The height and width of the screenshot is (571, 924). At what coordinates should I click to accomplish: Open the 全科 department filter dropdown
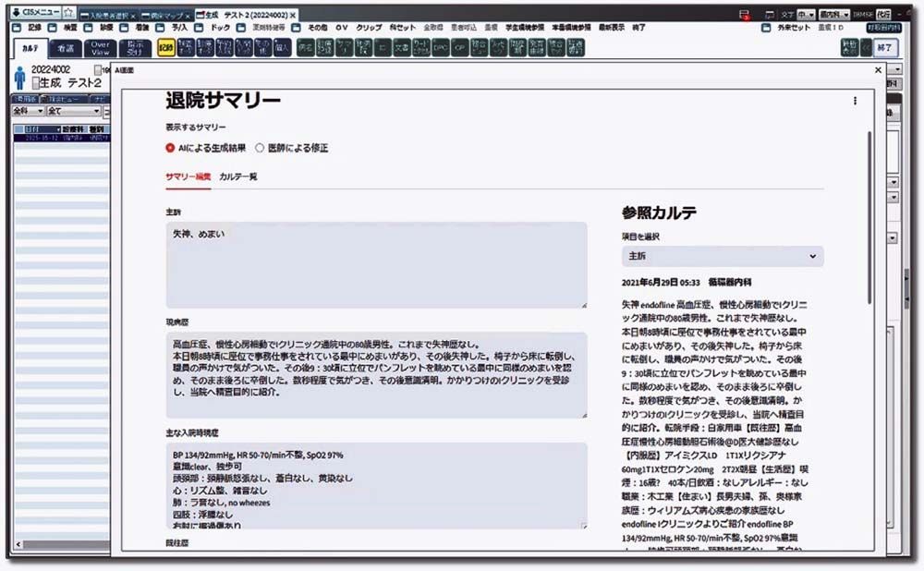pyautogui.click(x=29, y=111)
